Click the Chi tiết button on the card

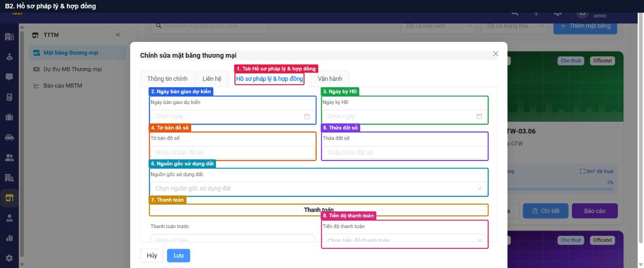point(546,211)
